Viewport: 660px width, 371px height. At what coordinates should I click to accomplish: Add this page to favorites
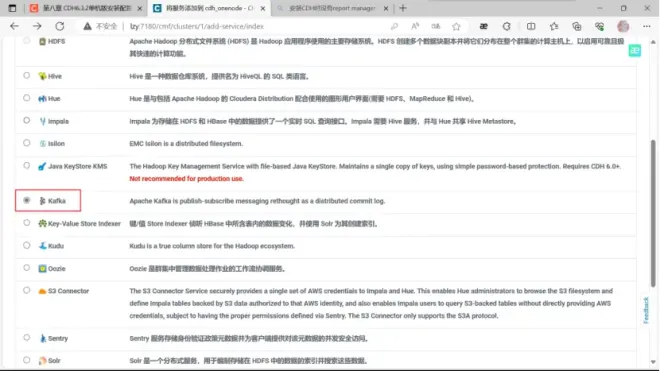456,26
